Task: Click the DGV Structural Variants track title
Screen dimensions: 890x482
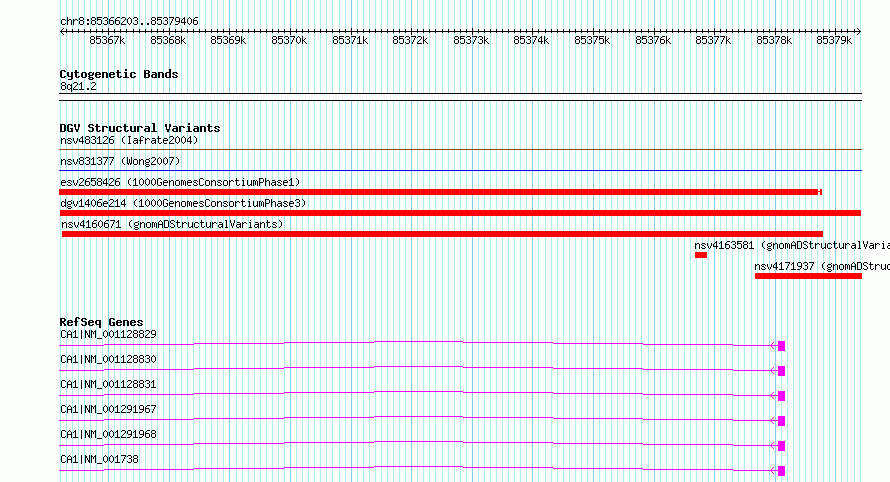Action: (140, 128)
